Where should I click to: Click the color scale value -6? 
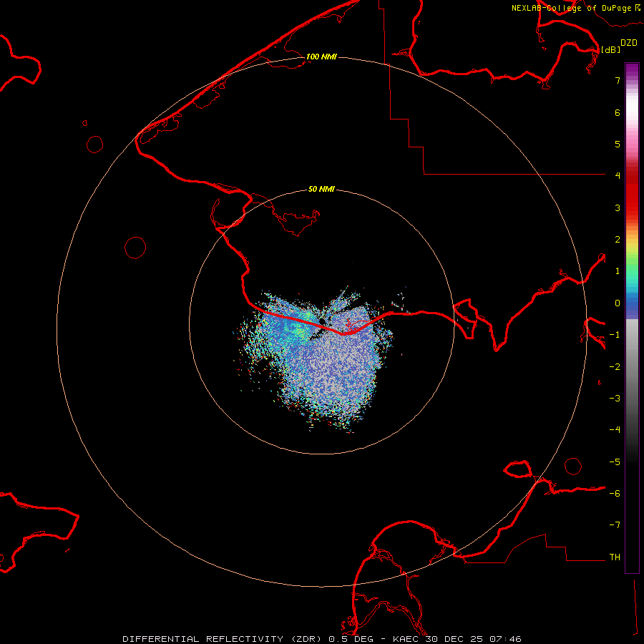click(x=615, y=494)
